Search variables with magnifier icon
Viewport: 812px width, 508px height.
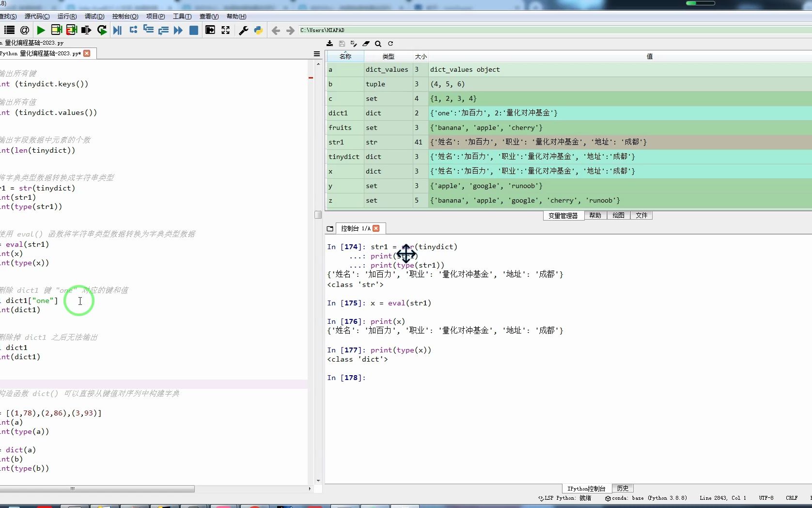pyautogui.click(x=378, y=44)
